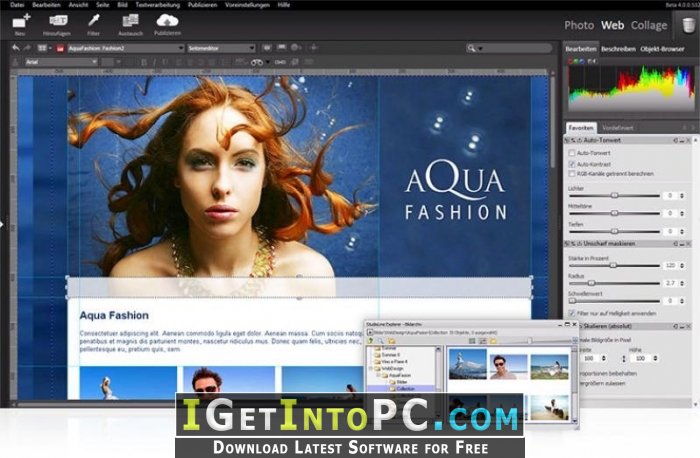The image size is (700, 458).
Task: Click the Hinzufügen toolbar icon
Action: click(x=58, y=21)
